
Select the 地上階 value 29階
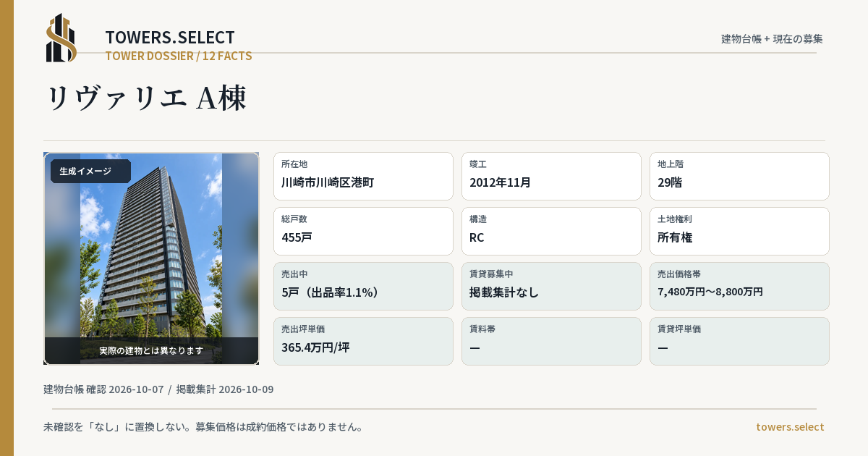click(x=670, y=182)
